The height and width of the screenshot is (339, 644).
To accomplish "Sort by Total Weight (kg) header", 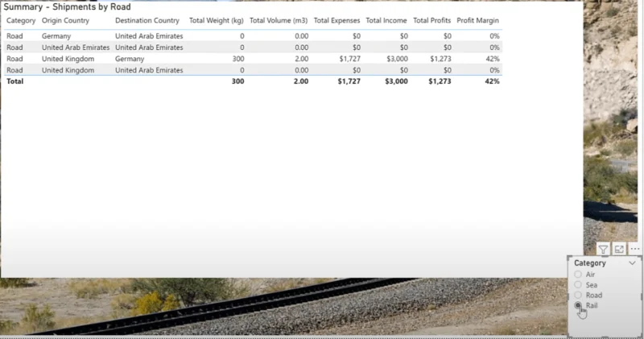I will (216, 21).
